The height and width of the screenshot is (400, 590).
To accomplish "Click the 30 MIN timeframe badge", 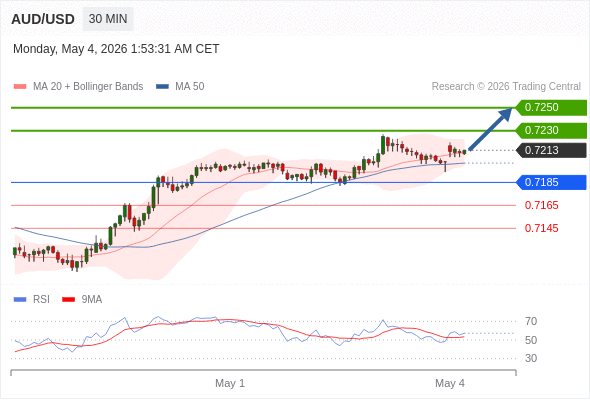I will (x=108, y=19).
